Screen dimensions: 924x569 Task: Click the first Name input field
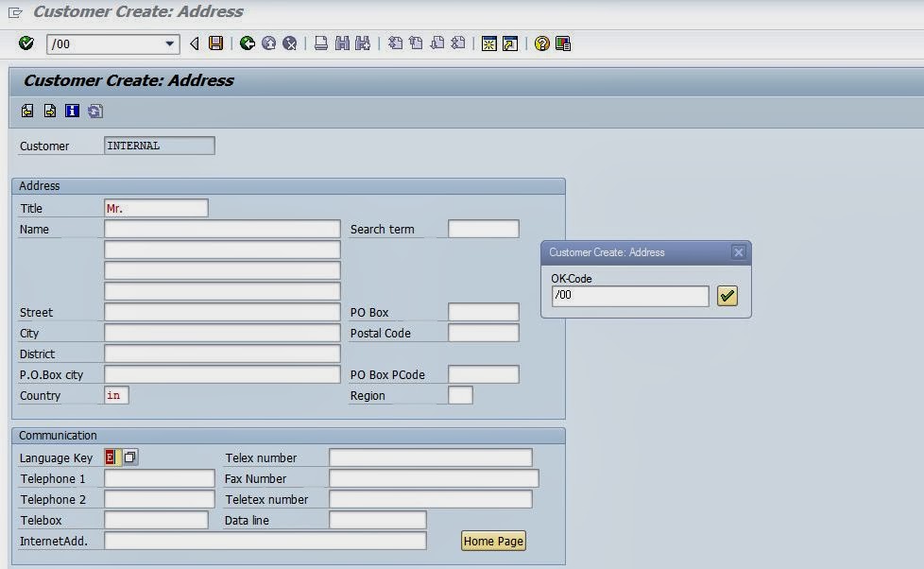coord(222,229)
